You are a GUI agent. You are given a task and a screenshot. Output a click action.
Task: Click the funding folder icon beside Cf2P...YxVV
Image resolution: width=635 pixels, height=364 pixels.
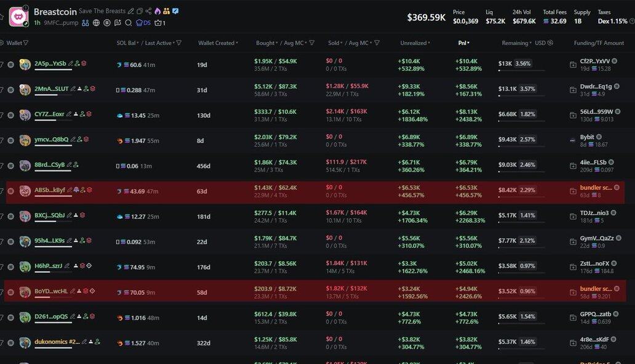pyautogui.click(x=573, y=64)
